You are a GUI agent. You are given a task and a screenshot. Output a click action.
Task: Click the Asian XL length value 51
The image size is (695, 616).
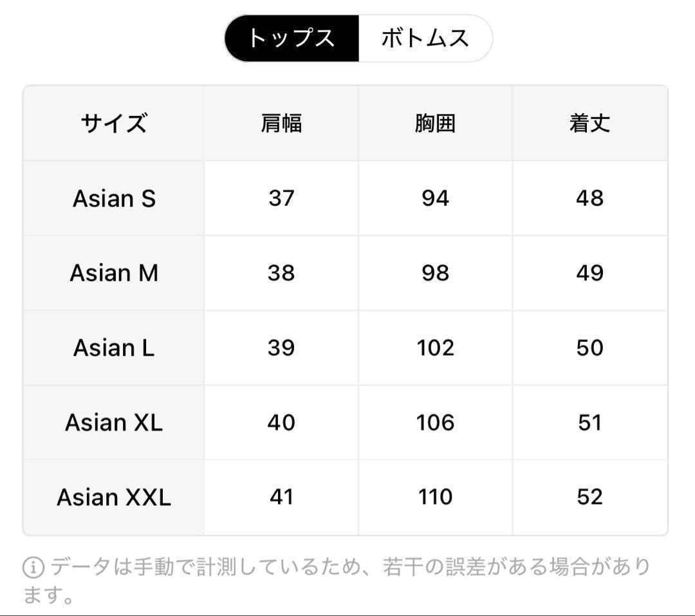pyautogui.click(x=589, y=422)
